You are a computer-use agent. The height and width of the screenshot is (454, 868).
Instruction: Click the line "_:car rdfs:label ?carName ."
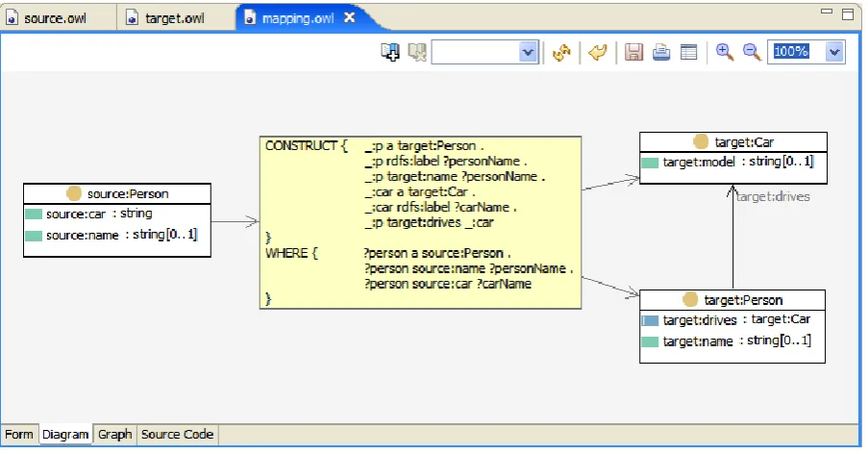440,207
